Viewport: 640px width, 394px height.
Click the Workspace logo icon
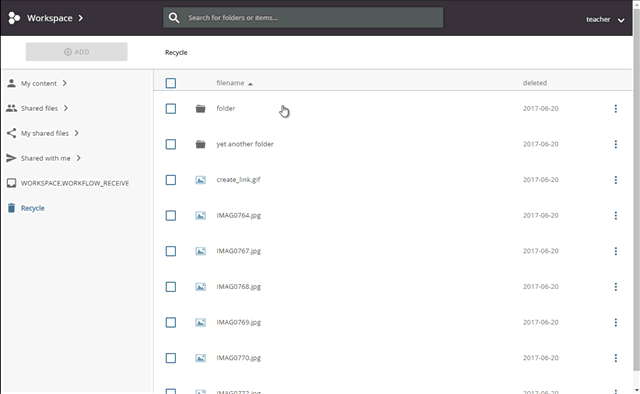click(14, 18)
